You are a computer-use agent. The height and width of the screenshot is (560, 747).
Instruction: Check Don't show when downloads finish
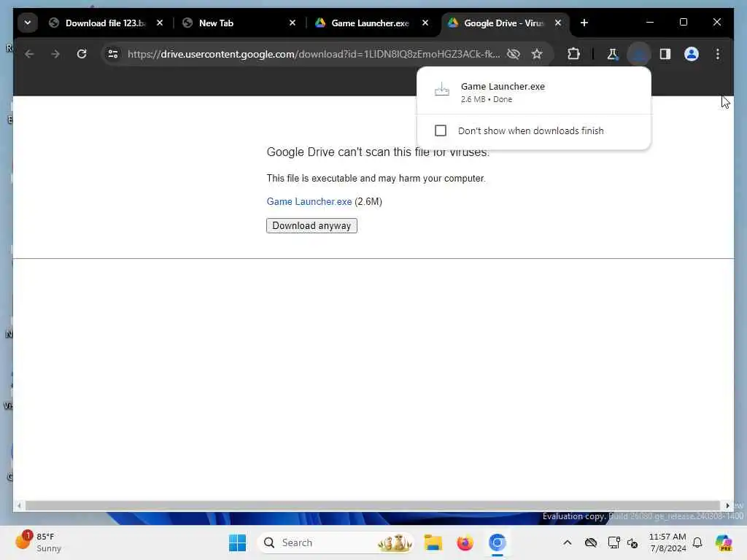coord(441,131)
